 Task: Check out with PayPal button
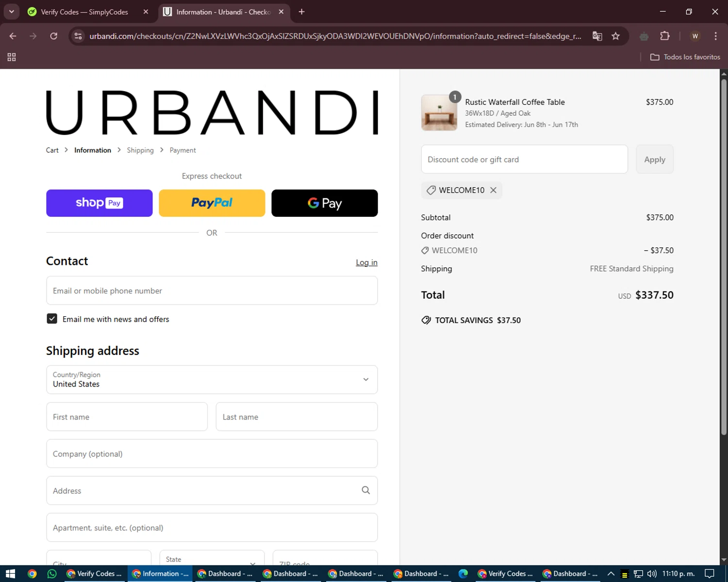[212, 203]
